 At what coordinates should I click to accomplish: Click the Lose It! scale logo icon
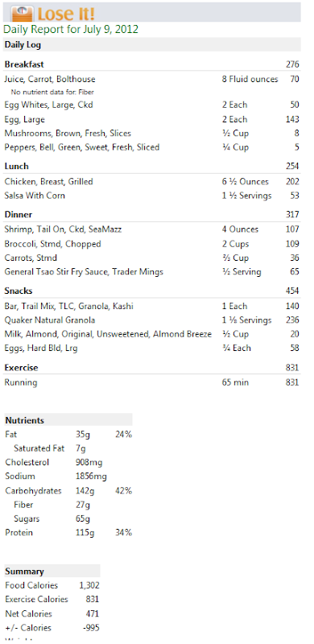click(22, 14)
